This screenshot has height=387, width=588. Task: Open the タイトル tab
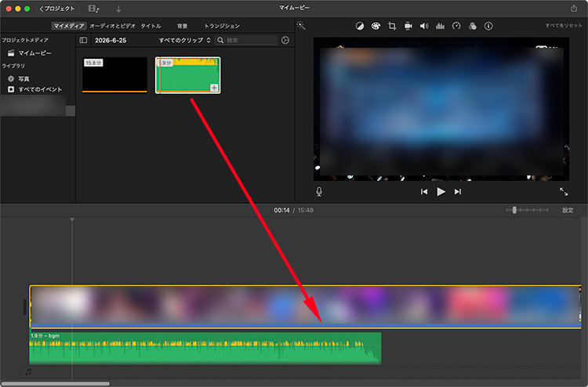point(151,26)
